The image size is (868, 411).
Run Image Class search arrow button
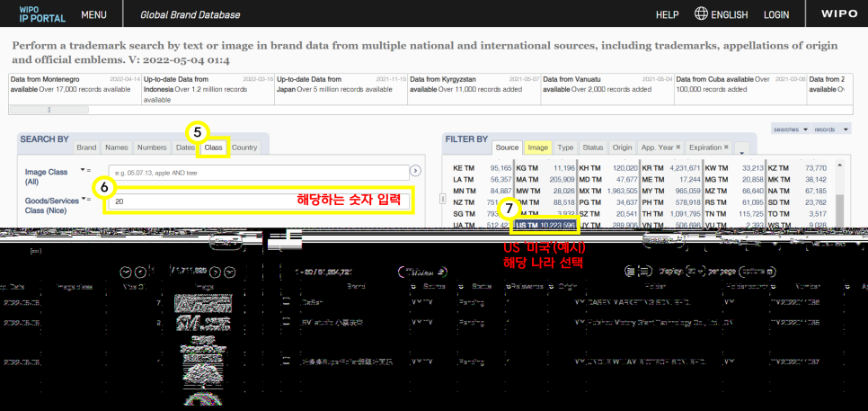tap(416, 171)
